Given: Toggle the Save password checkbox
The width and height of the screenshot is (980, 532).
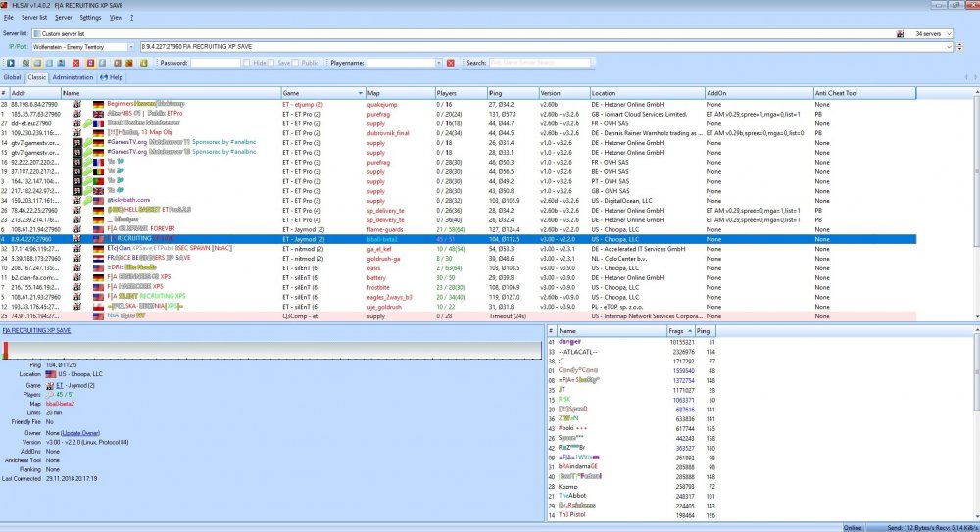Looking at the screenshot, I should coord(270,63).
